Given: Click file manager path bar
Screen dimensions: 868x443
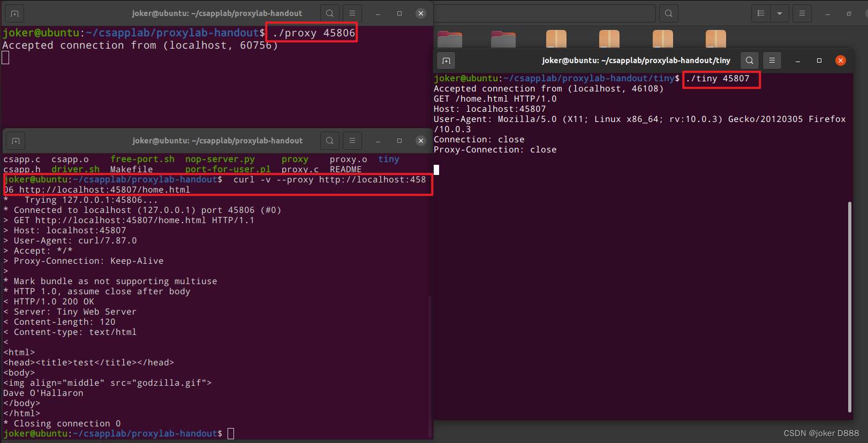Looking at the screenshot, I should pyautogui.click(x=545, y=13).
